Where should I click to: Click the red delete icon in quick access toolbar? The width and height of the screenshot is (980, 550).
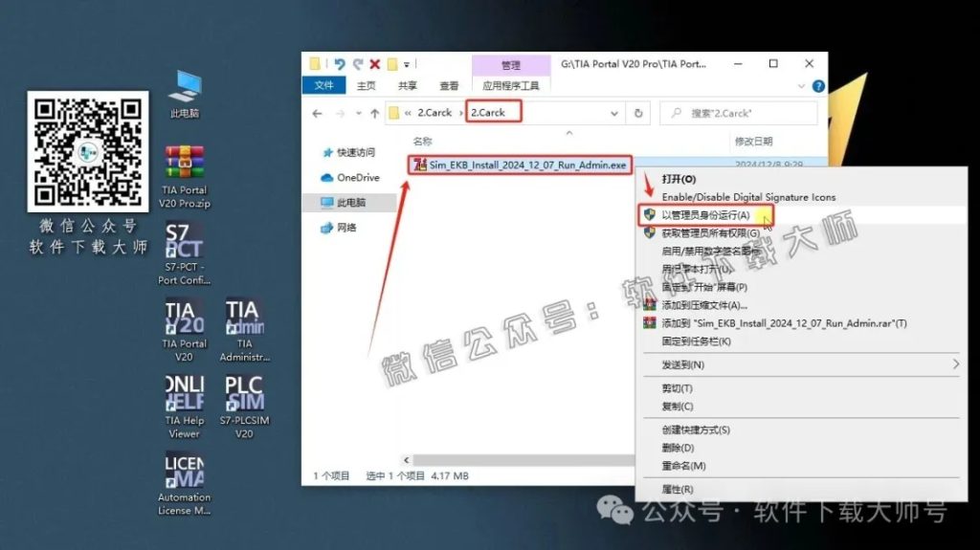(375, 64)
